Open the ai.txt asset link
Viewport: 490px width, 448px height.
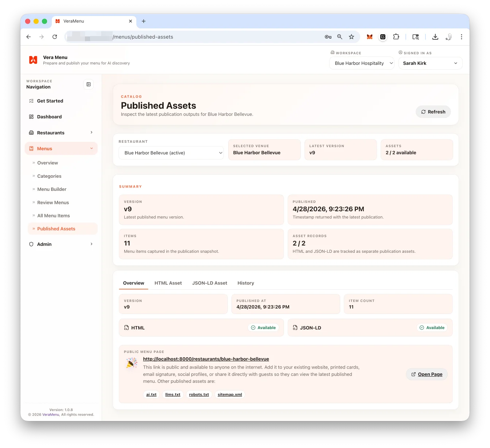point(151,394)
